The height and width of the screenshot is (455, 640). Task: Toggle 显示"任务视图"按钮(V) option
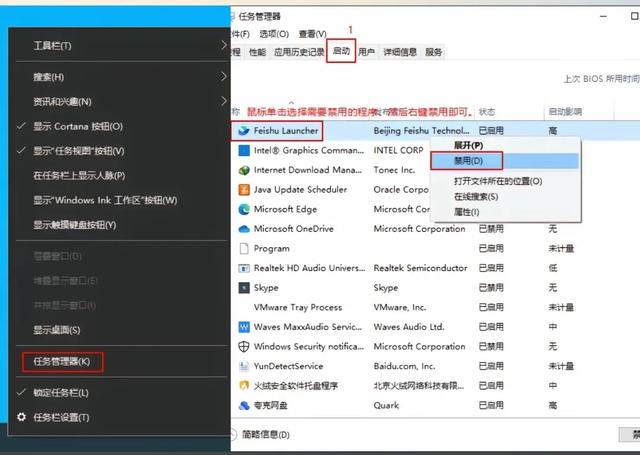78,151
